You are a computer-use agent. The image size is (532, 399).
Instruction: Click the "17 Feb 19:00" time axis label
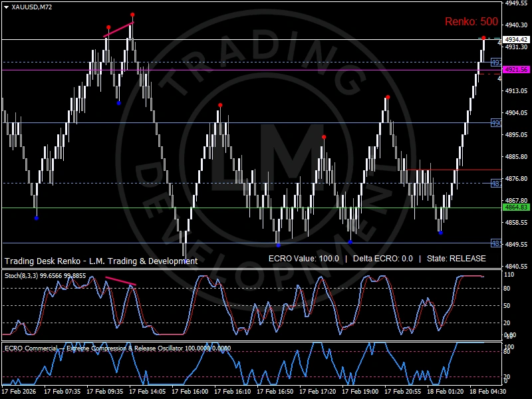click(360, 391)
